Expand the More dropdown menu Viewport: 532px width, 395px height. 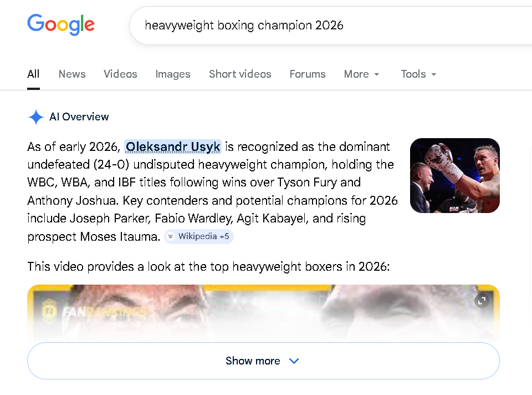(x=362, y=74)
